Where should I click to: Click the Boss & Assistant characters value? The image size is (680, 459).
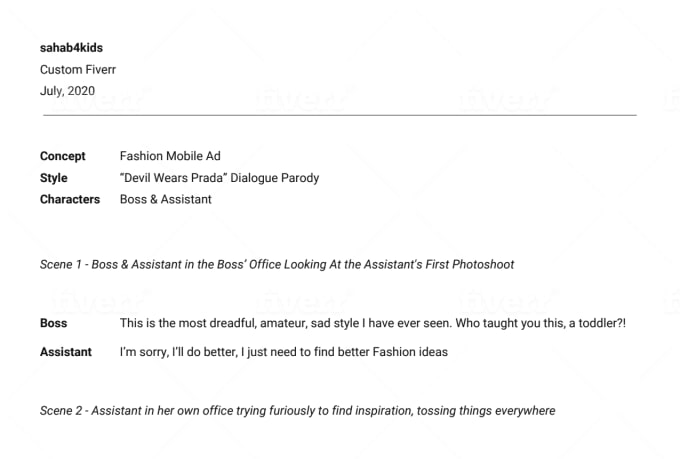166,199
